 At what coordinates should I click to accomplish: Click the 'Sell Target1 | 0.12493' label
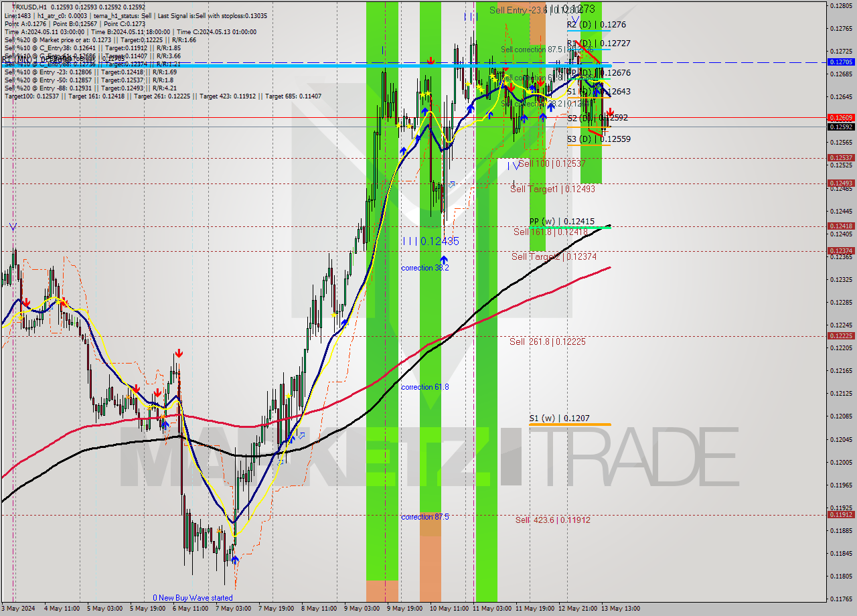(x=552, y=189)
